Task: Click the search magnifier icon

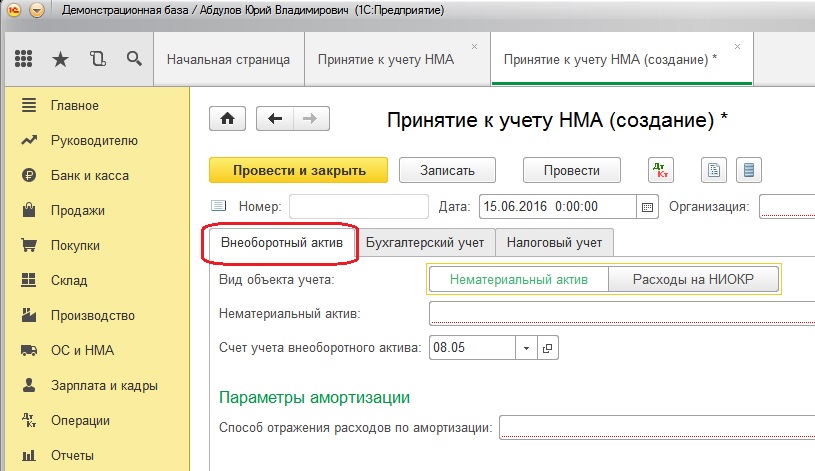Action: [x=134, y=59]
